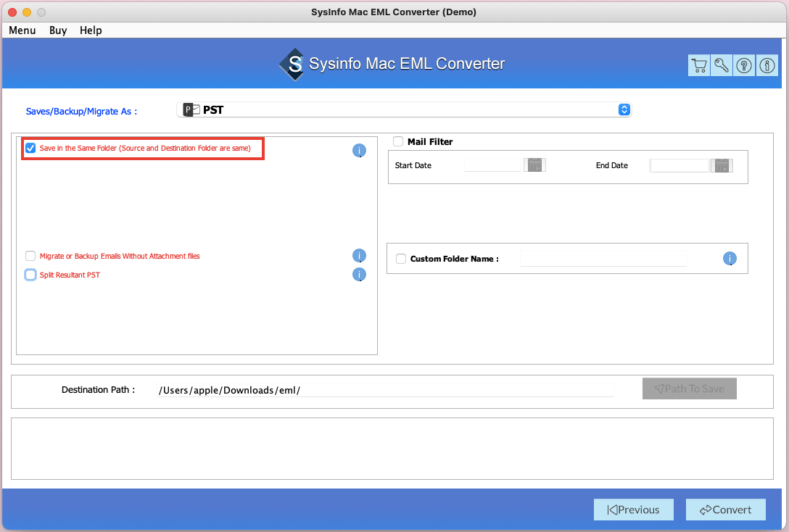Show info for Migrate Without Attachment option

[x=359, y=255]
